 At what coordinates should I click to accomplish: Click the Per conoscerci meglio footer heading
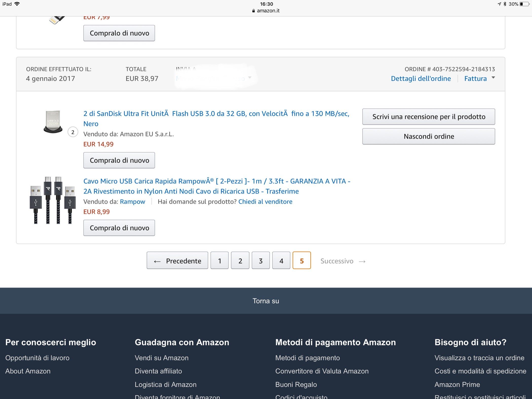pos(51,342)
